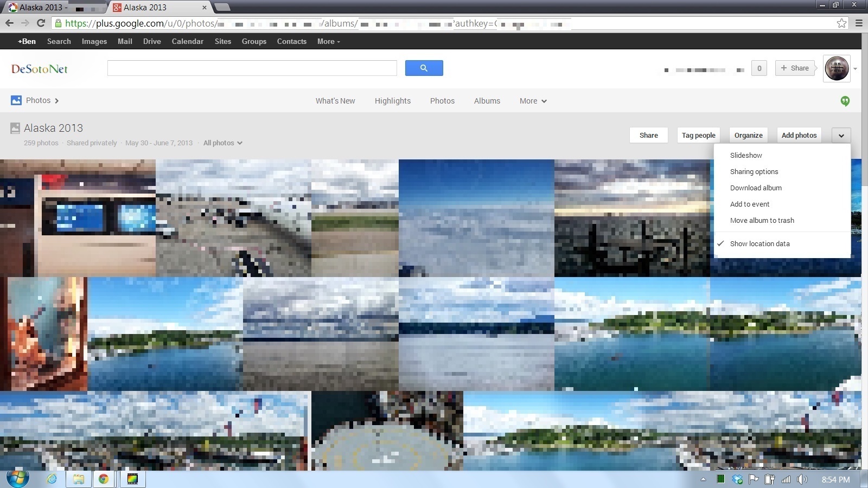Open the network signal tray icon

coord(786,479)
